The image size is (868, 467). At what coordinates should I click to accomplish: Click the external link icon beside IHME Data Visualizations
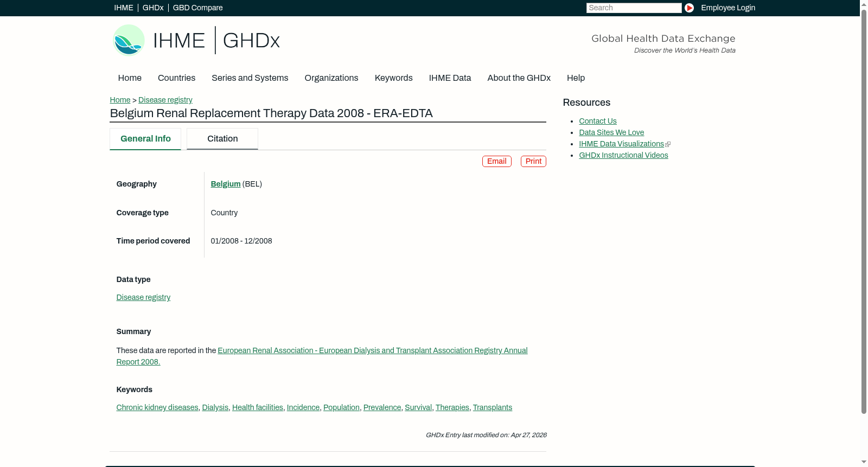click(x=668, y=144)
